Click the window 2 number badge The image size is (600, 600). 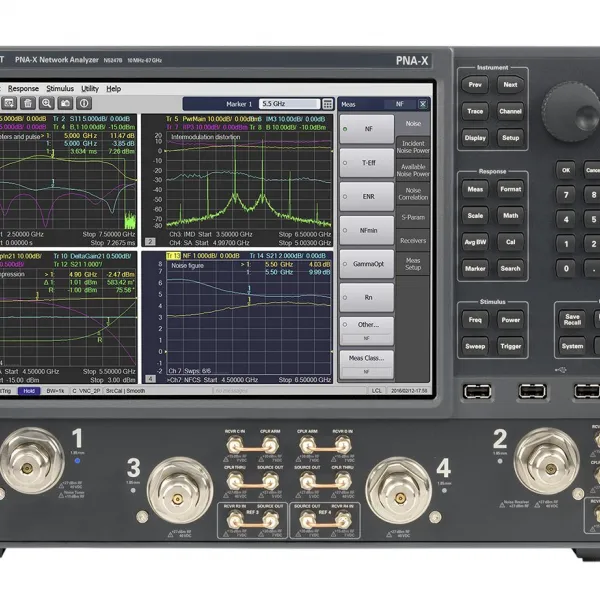pyautogui.click(x=150, y=242)
